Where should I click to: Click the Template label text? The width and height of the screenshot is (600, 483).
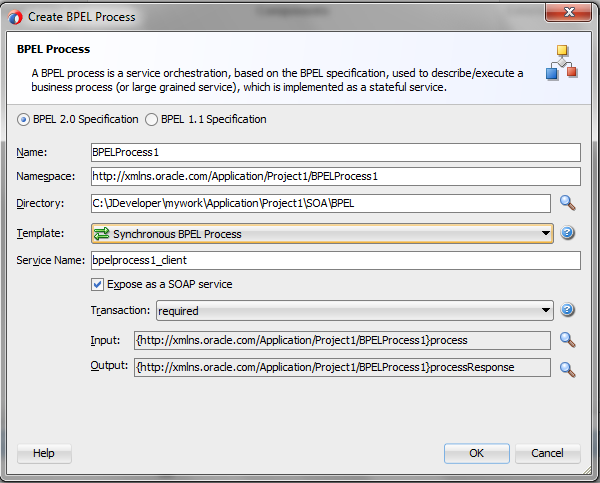pyautogui.click(x=40, y=233)
